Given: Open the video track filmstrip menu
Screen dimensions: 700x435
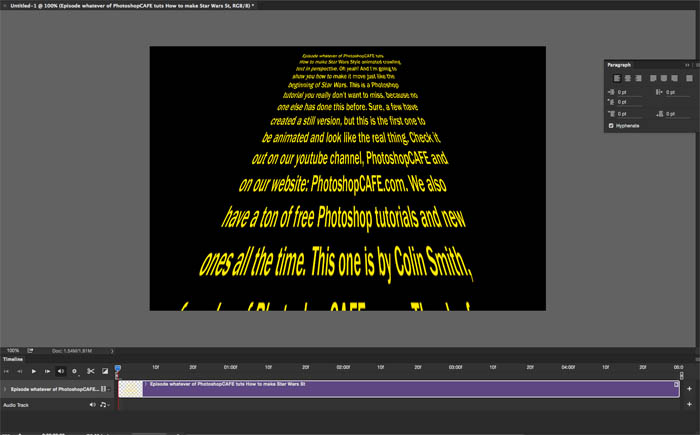Looking at the screenshot, I should [106, 388].
